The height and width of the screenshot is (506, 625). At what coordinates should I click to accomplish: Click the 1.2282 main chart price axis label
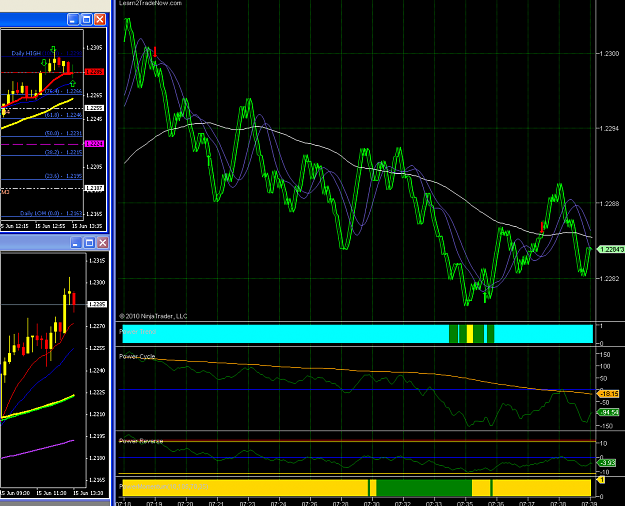pos(610,278)
